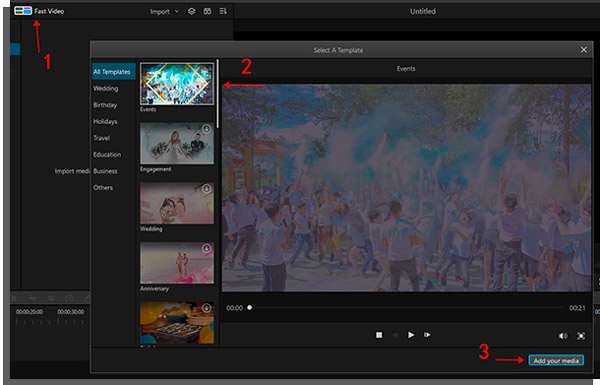
Task: Click the trash delete icon in timeline toolbar
Action: pos(14,298)
